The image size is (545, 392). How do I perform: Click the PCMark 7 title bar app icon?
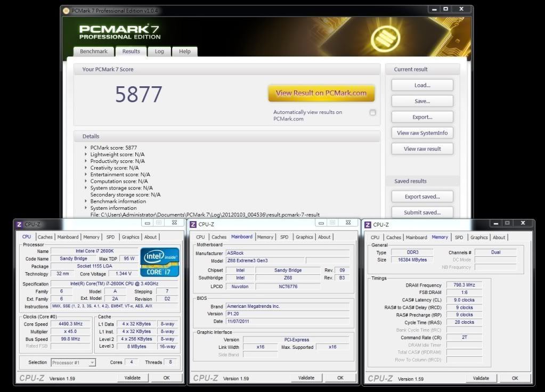[66, 11]
